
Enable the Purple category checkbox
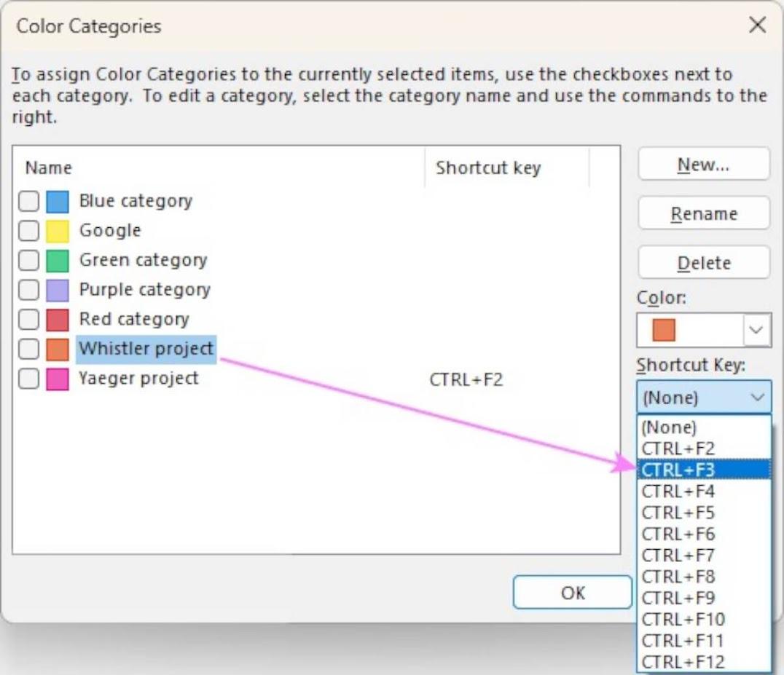(x=28, y=290)
